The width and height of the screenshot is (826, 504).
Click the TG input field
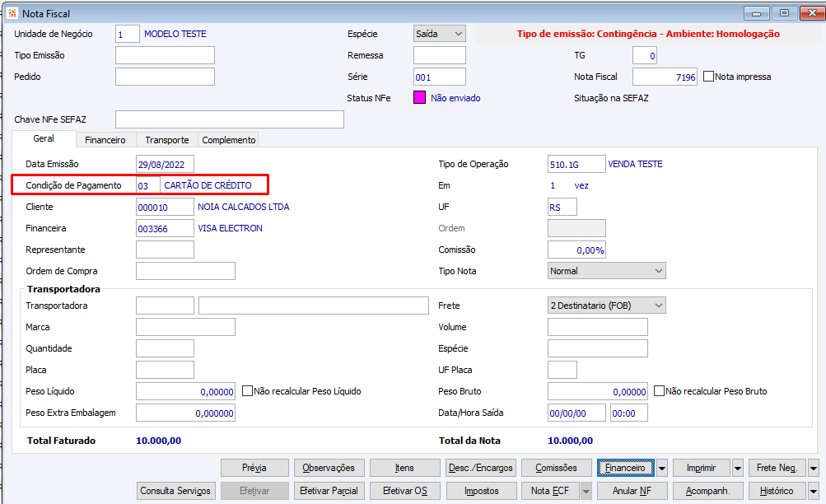pyautogui.click(x=645, y=55)
